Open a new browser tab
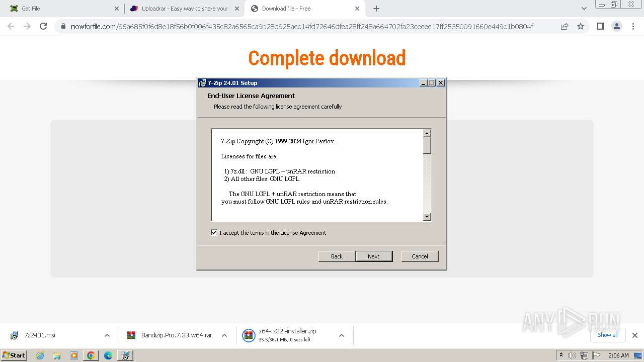Image resolution: width=644 pixels, height=362 pixels. coord(376,9)
